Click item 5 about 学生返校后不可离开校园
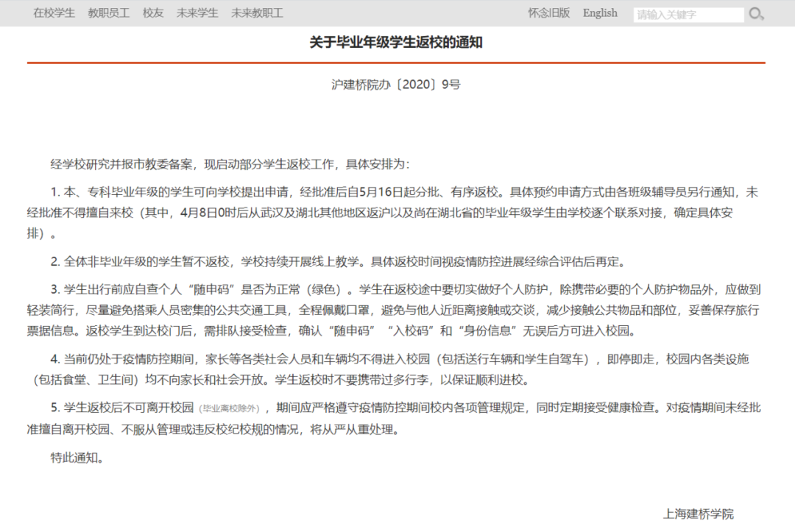This screenshot has width=795, height=532. click(x=394, y=419)
